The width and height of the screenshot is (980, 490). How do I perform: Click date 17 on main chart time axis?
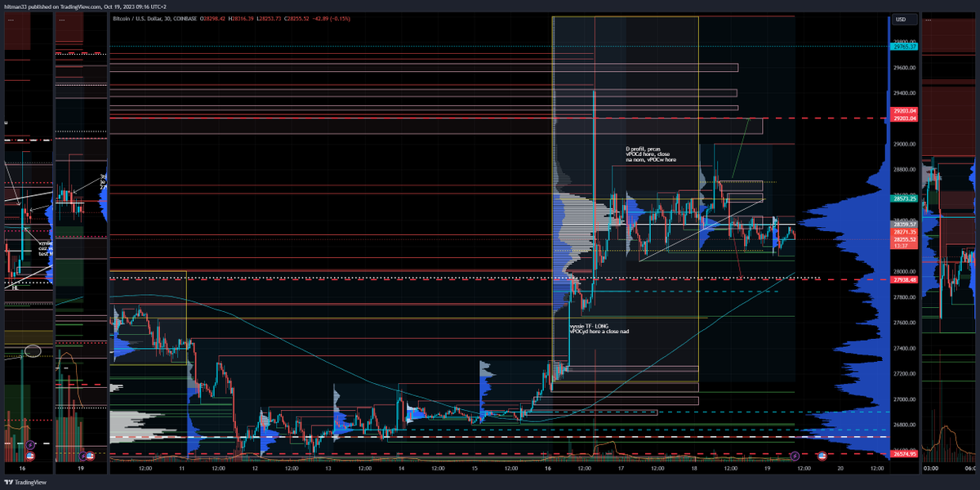point(621,469)
